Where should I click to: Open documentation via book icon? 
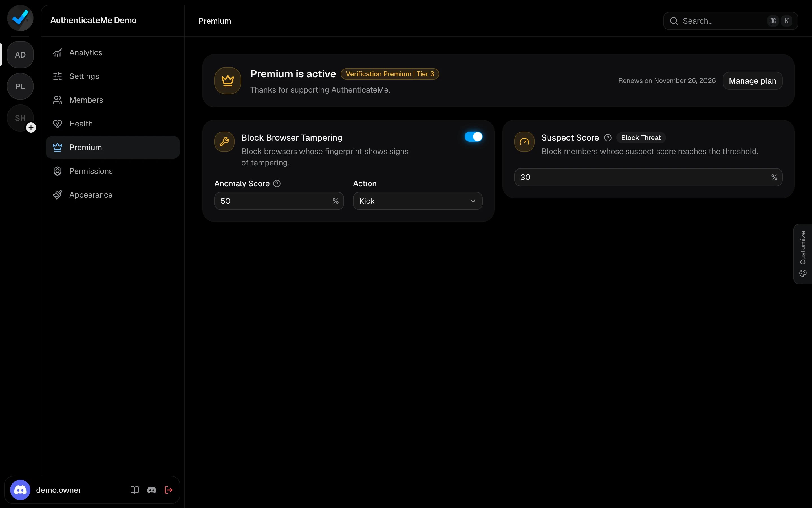[x=134, y=490]
